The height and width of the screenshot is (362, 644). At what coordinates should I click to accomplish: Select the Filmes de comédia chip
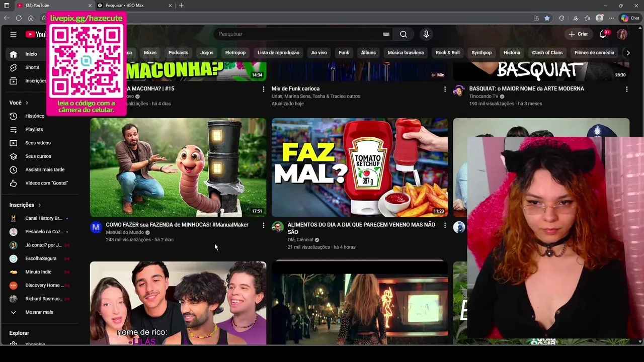[594, 53]
